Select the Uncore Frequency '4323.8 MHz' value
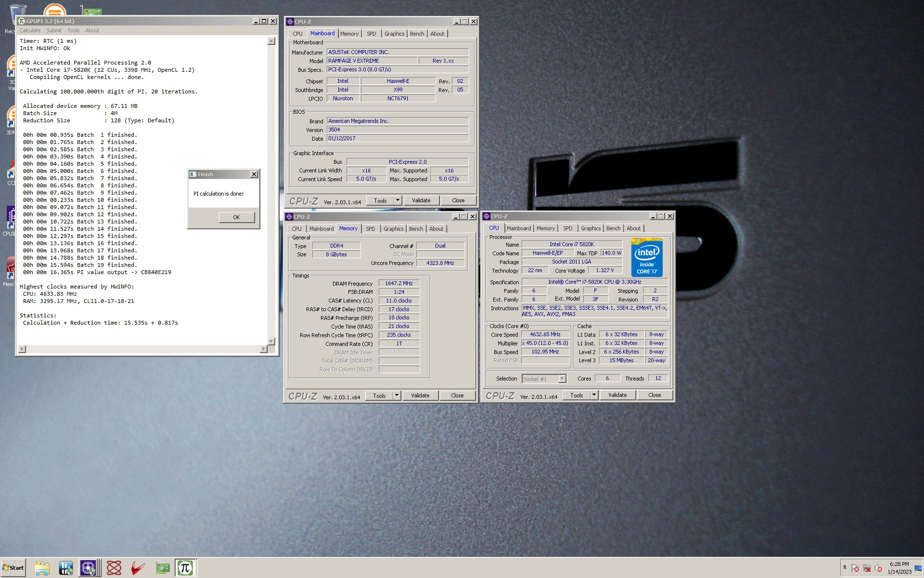This screenshot has height=578, width=924. click(x=440, y=263)
